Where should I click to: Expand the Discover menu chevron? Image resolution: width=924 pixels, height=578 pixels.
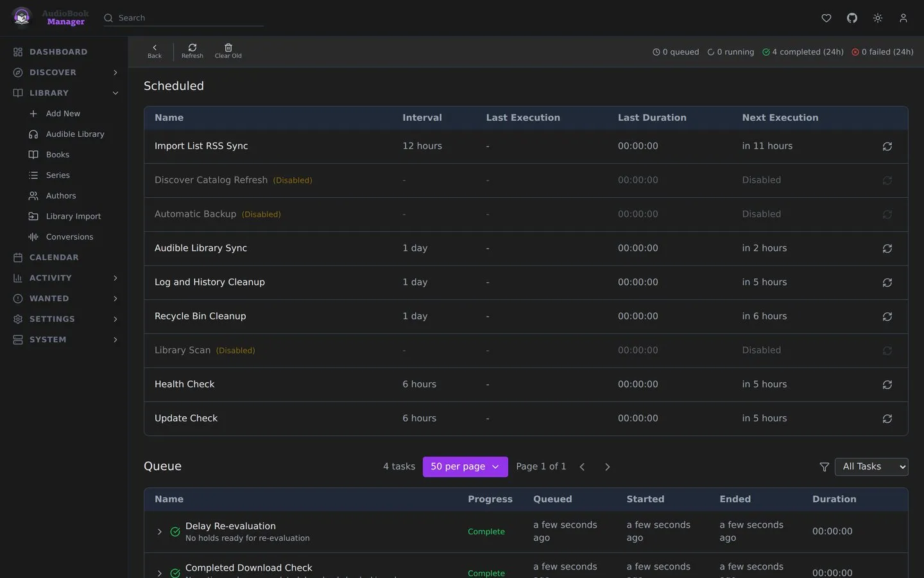(116, 73)
